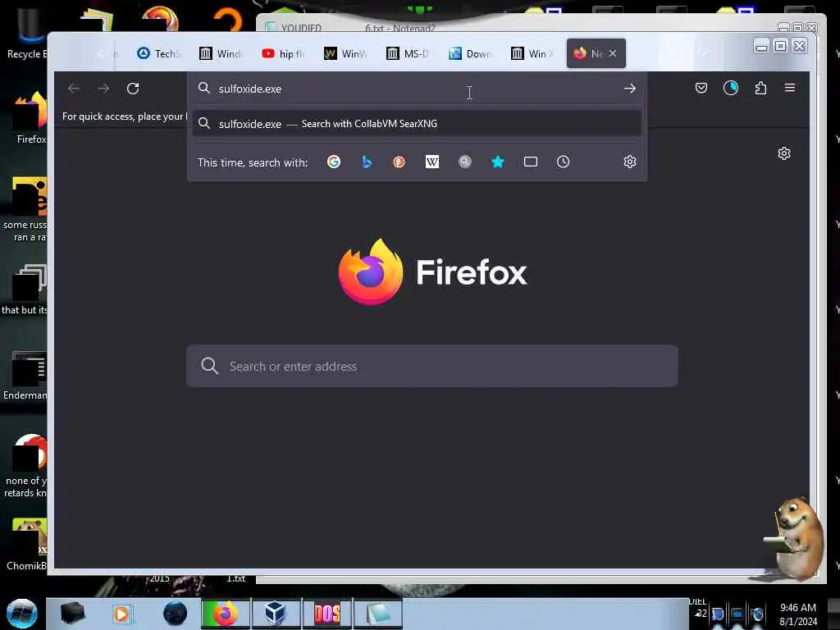Personalize the new tab with the gear
Image resolution: width=840 pixels, height=630 pixels.
784,153
